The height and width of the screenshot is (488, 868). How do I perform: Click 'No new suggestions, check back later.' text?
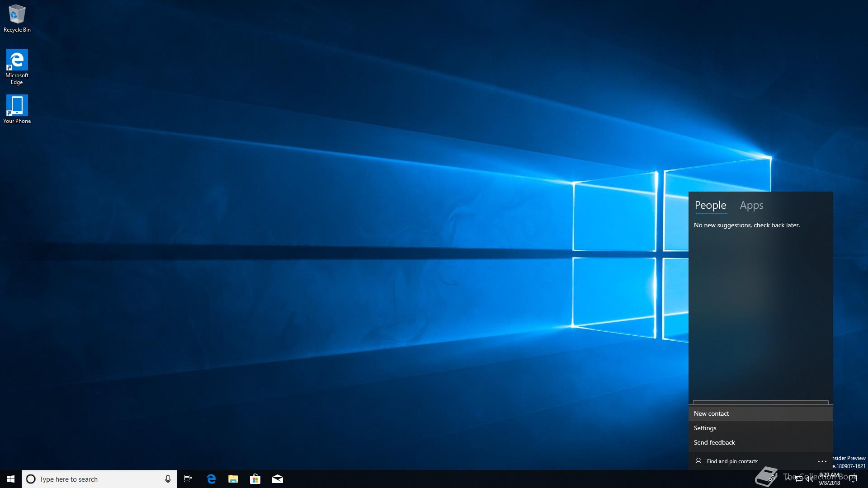click(747, 225)
